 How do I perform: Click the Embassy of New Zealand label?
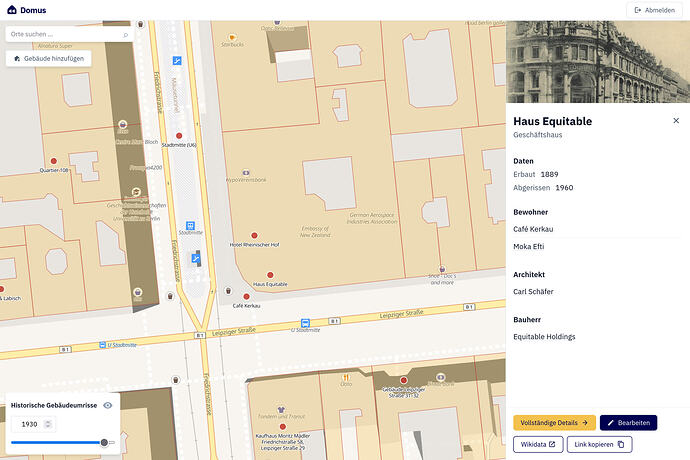[x=315, y=232]
